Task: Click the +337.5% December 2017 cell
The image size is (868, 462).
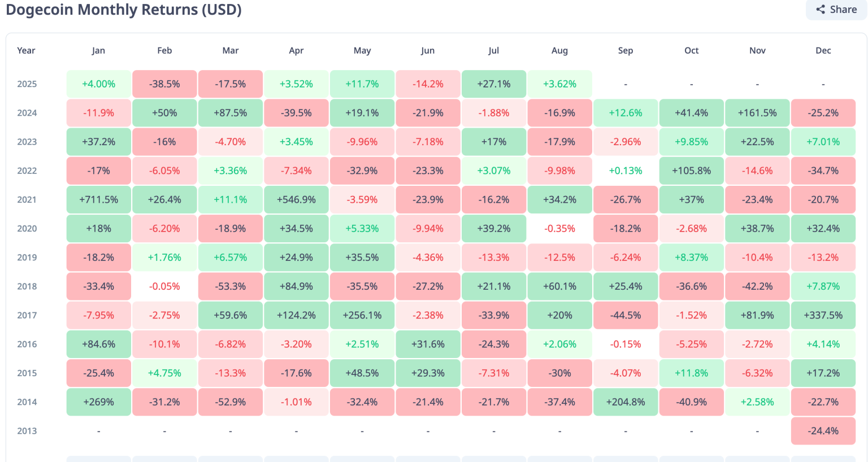Action: (x=823, y=315)
